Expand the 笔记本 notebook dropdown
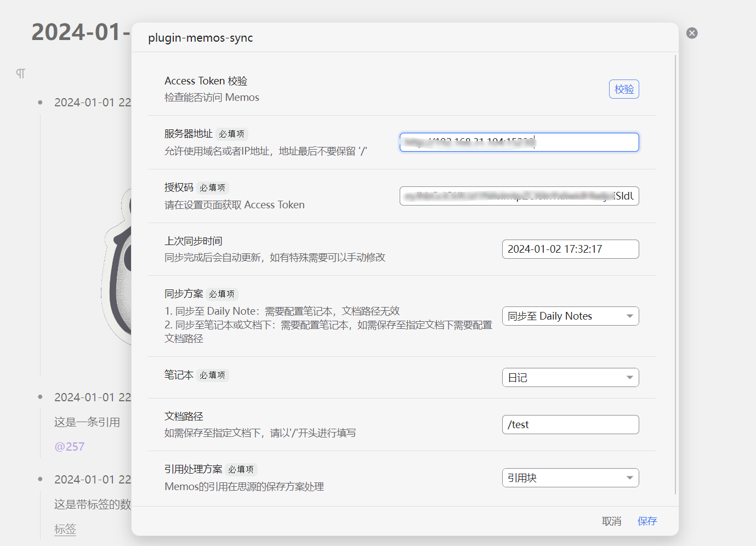756x546 pixels. pyautogui.click(x=570, y=378)
